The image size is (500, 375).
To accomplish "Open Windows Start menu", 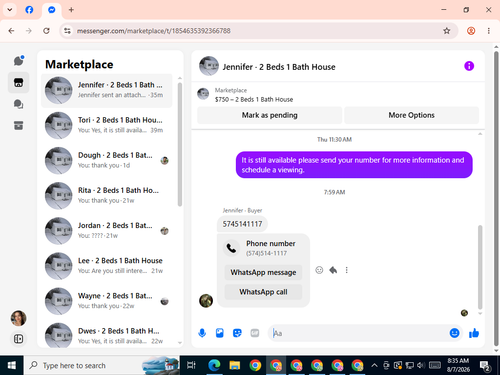I will point(12,365).
